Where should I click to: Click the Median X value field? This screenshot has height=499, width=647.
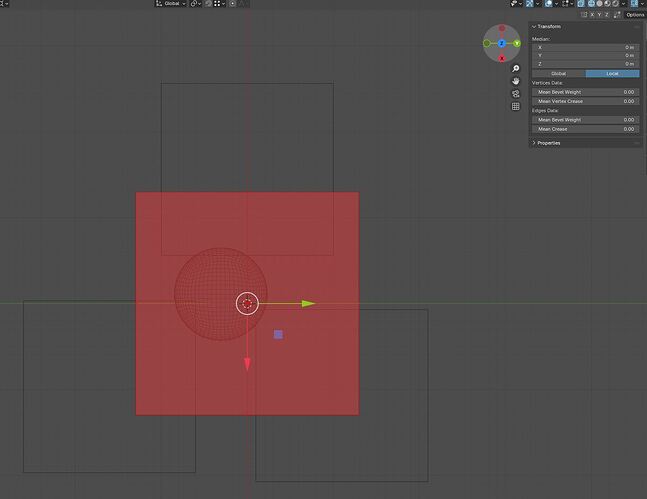[x=586, y=47]
